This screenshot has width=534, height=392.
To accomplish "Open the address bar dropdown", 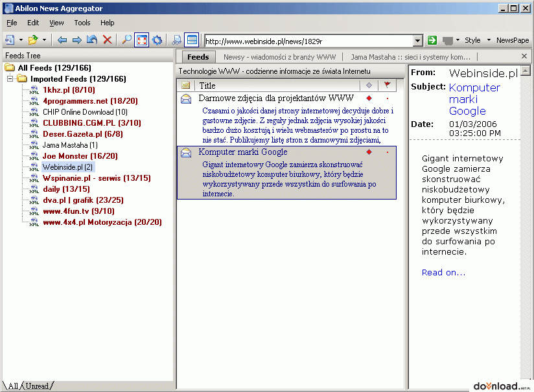I will pyautogui.click(x=418, y=41).
